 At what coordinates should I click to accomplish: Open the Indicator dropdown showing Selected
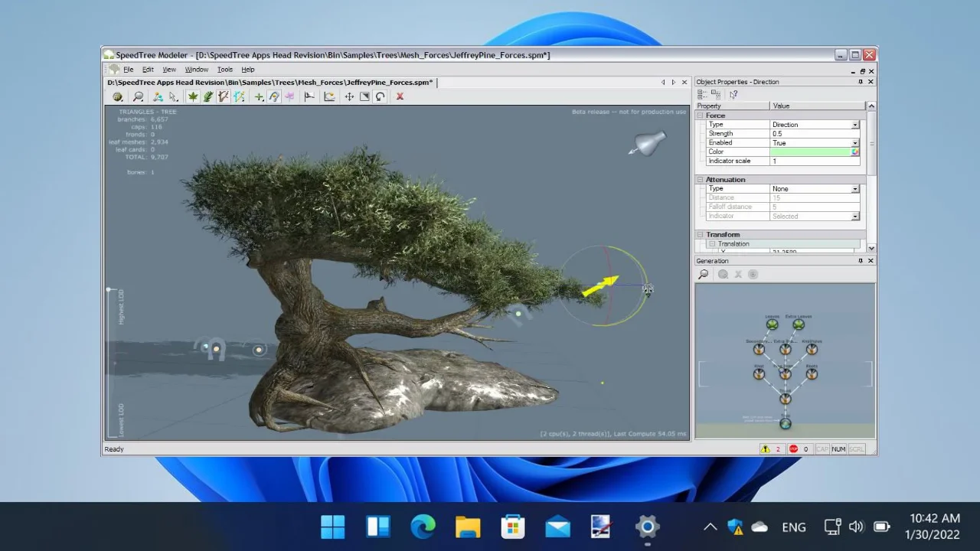[x=855, y=217]
